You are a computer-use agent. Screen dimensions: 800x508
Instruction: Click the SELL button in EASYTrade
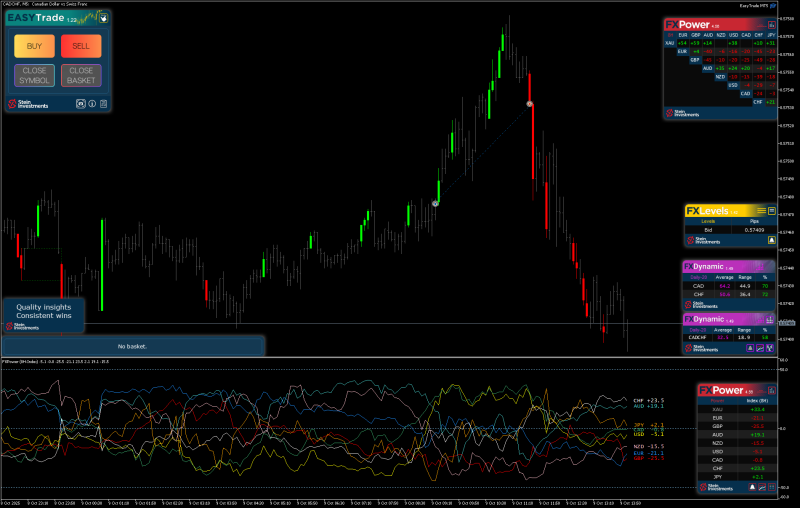pos(81,46)
